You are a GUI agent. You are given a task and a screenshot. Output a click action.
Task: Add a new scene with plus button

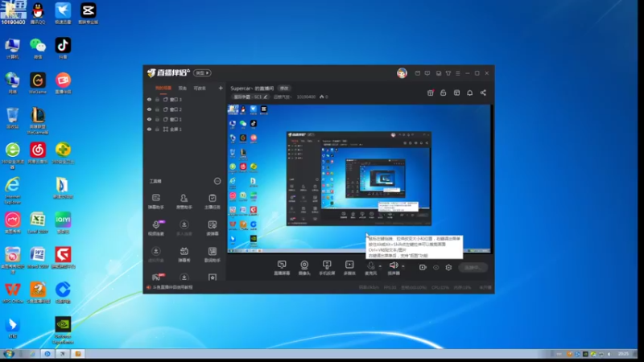[221, 88]
